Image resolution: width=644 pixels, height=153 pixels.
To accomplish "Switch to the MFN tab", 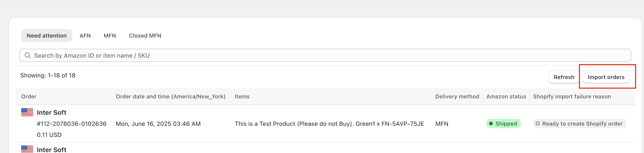I will pos(110,35).
